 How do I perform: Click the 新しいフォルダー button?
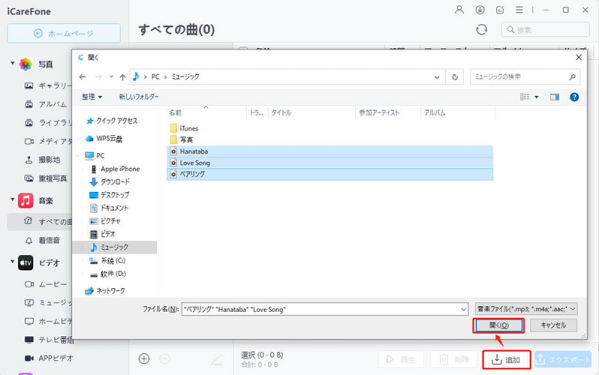(139, 97)
